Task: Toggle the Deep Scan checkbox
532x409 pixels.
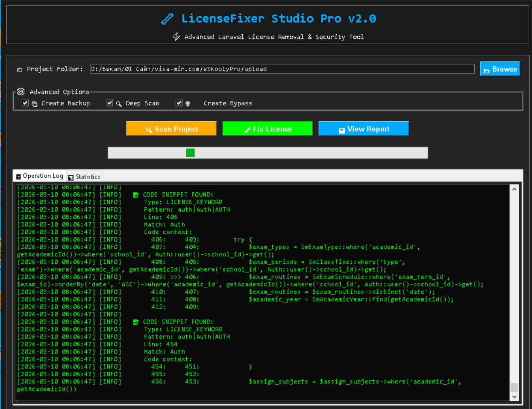Action: pos(109,103)
